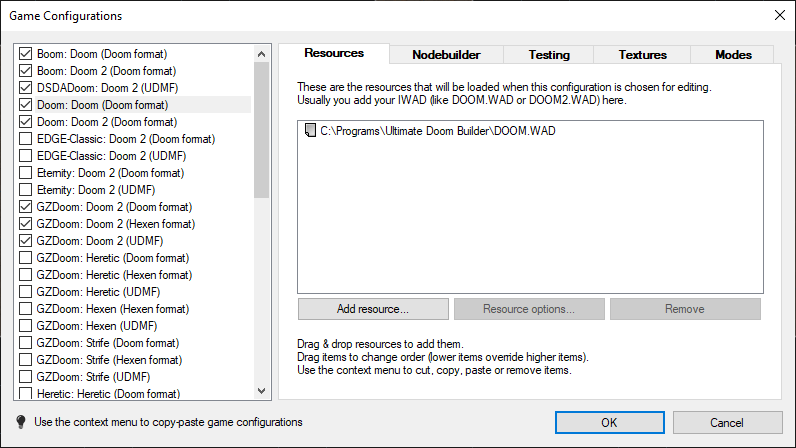Viewport: 796px width, 448px height.
Task: Uncheck GZDoom: Doom 2 (UDMF)
Action: 25,241
